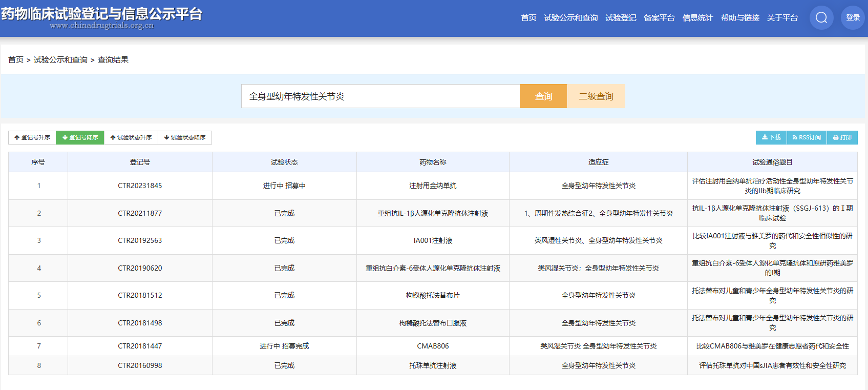Sort by 登记号升序
Viewport: 868px width, 390px height.
click(x=32, y=137)
